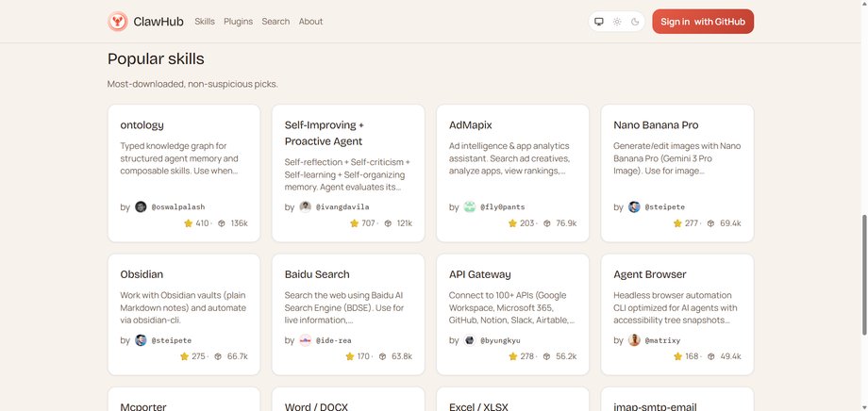Switch to system theme monitor icon
868x411 pixels.
598,22
